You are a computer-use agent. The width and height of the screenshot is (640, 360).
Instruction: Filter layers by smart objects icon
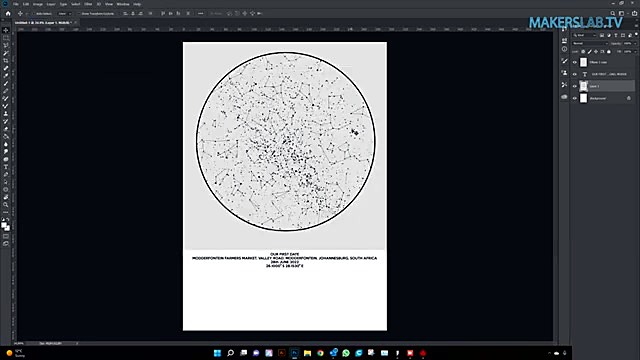(629, 36)
